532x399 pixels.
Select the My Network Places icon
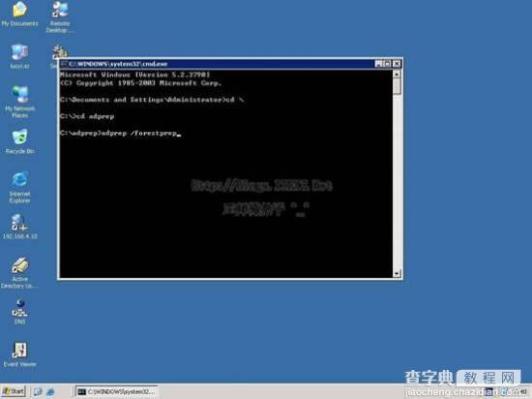click(19, 102)
